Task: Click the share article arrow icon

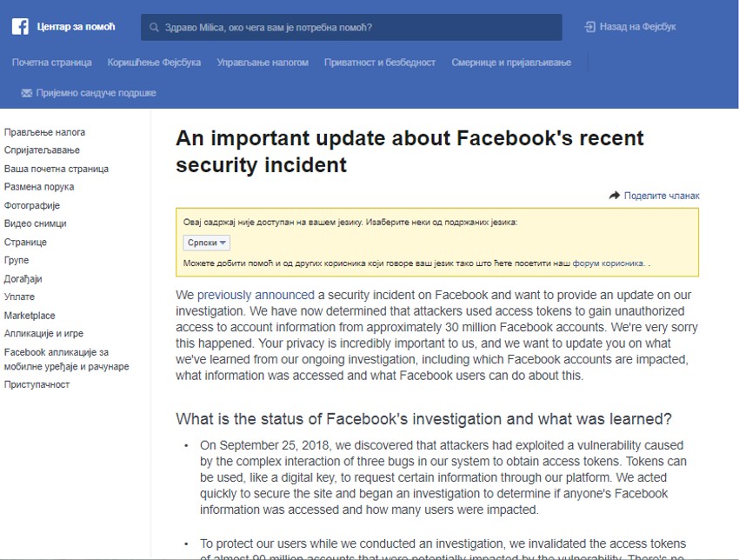Action: coord(615,196)
